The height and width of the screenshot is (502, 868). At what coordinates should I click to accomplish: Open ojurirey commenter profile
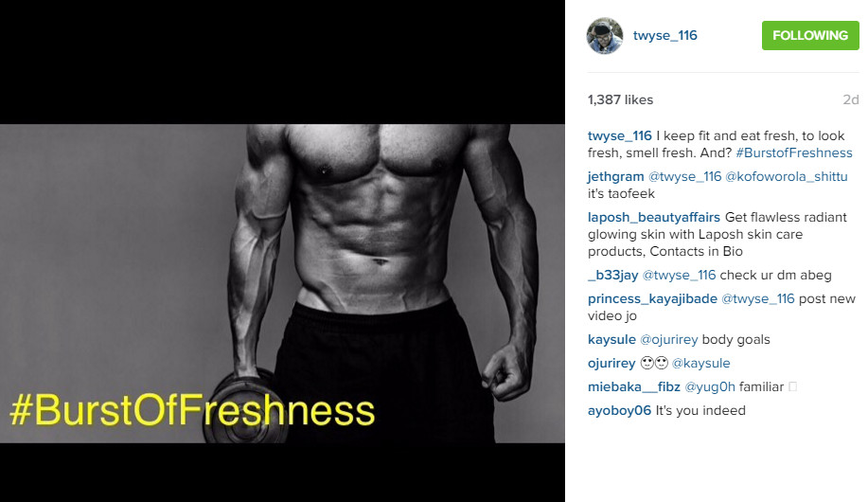tap(611, 364)
